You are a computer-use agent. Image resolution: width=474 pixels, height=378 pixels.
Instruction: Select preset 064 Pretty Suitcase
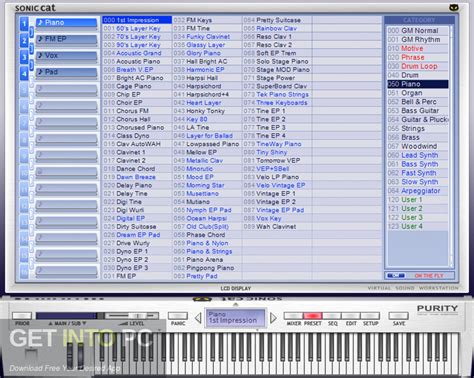tap(277, 20)
